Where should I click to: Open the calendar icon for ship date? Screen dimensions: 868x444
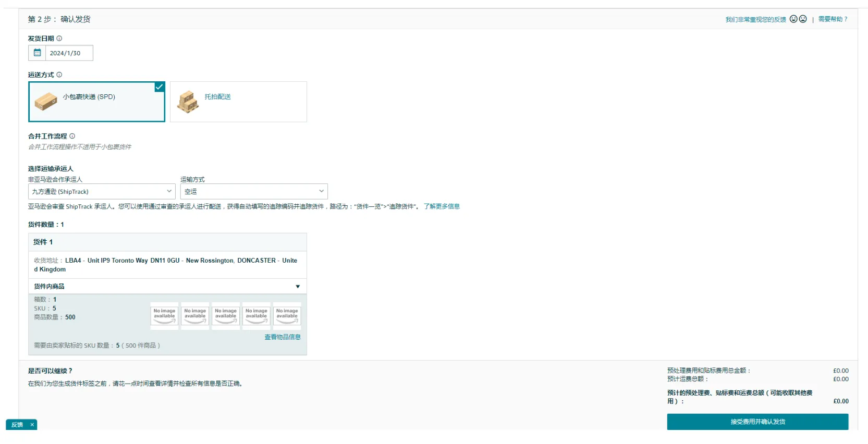tap(37, 53)
